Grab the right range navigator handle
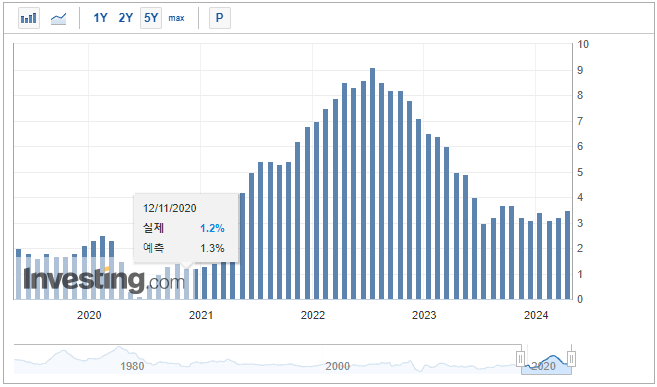The height and width of the screenshot is (387, 657). [571, 359]
